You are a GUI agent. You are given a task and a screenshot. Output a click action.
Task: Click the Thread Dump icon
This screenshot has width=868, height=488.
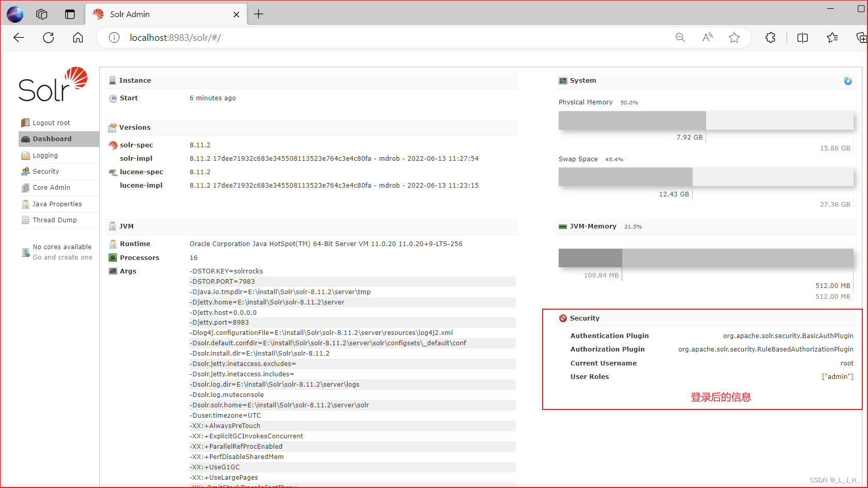click(25, 220)
